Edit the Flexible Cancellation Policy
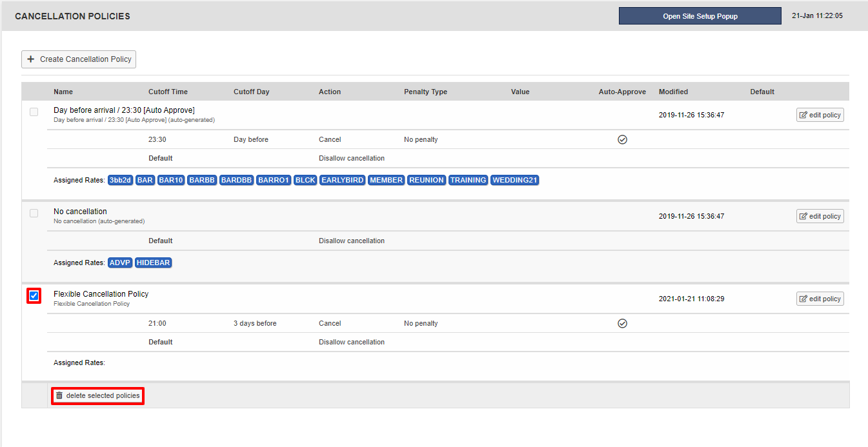This screenshot has height=447, width=868. pos(820,299)
